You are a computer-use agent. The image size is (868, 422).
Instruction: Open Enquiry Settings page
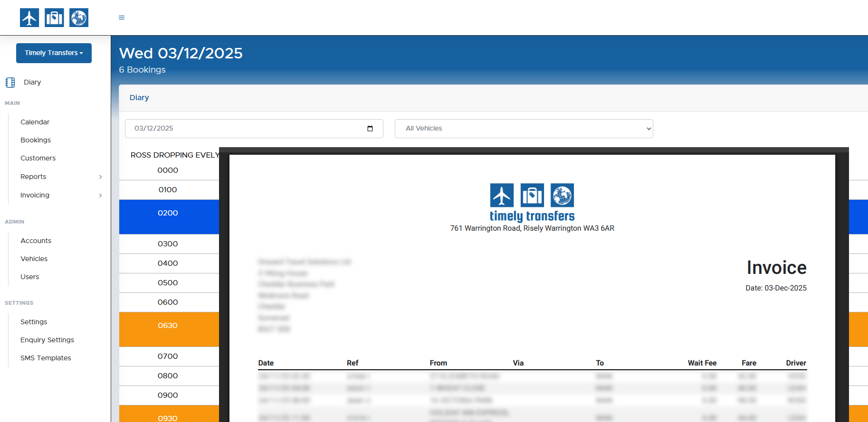pyautogui.click(x=47, y=340)
